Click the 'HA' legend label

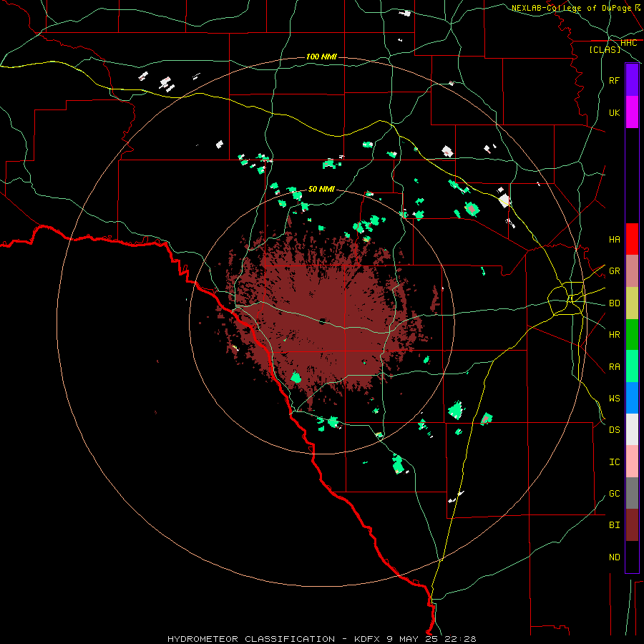(614, 240)
